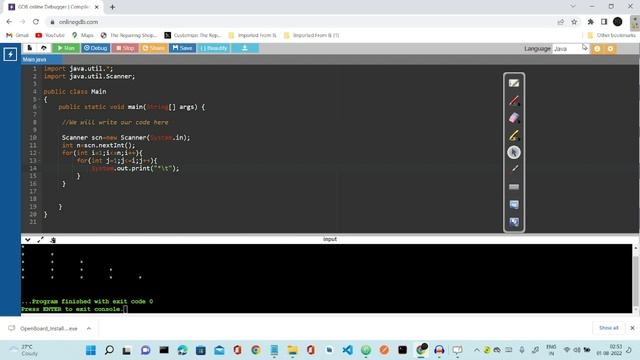Click the bottom desktop-mode icon in the floating toolbar
This screenshot has height=360, width=640.
[514, 222]
